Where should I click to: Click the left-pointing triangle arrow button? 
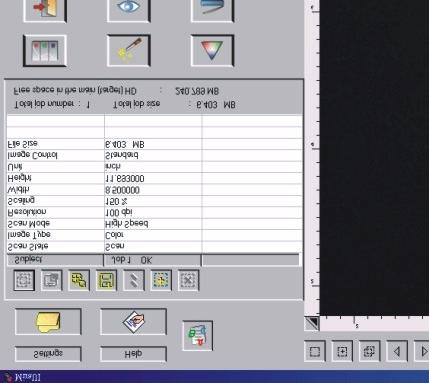[x=397, y=351]
